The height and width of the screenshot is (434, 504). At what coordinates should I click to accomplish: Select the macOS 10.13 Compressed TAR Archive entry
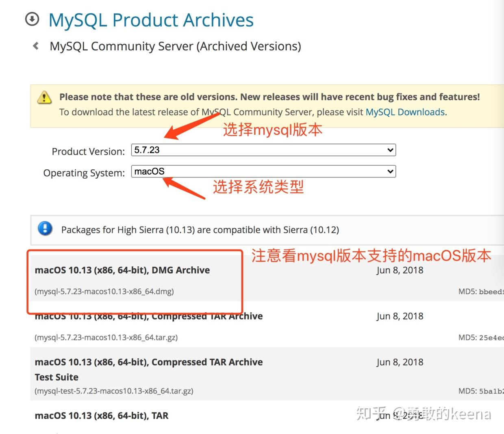(x=148, y=316)
